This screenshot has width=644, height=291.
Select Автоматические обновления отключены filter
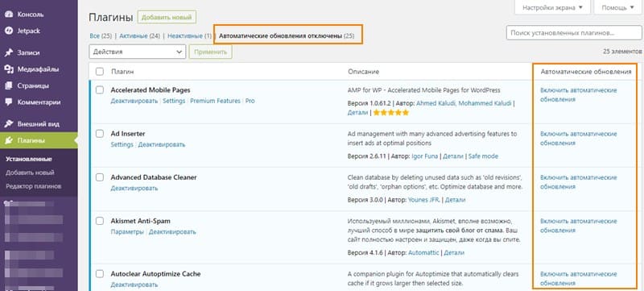tap(287, 36)
